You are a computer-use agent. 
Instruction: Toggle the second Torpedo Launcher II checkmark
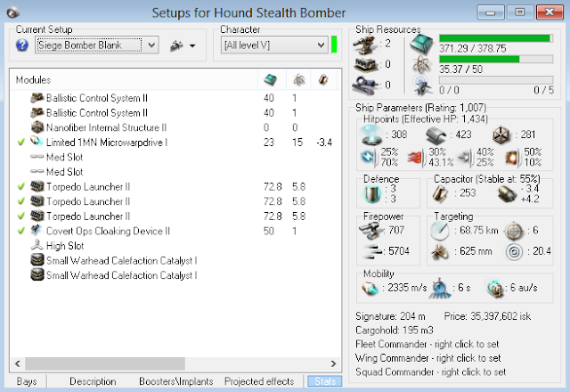tap(21, 201)
